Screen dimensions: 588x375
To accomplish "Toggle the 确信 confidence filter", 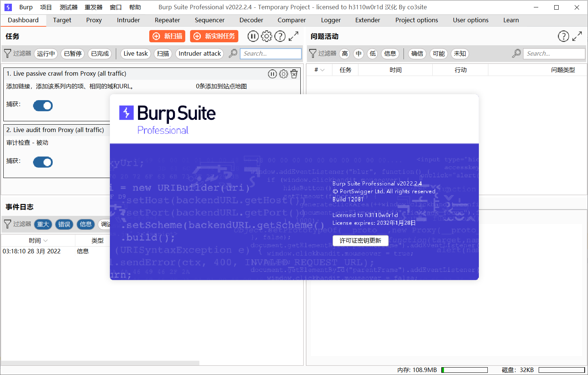I will point(417,53).
